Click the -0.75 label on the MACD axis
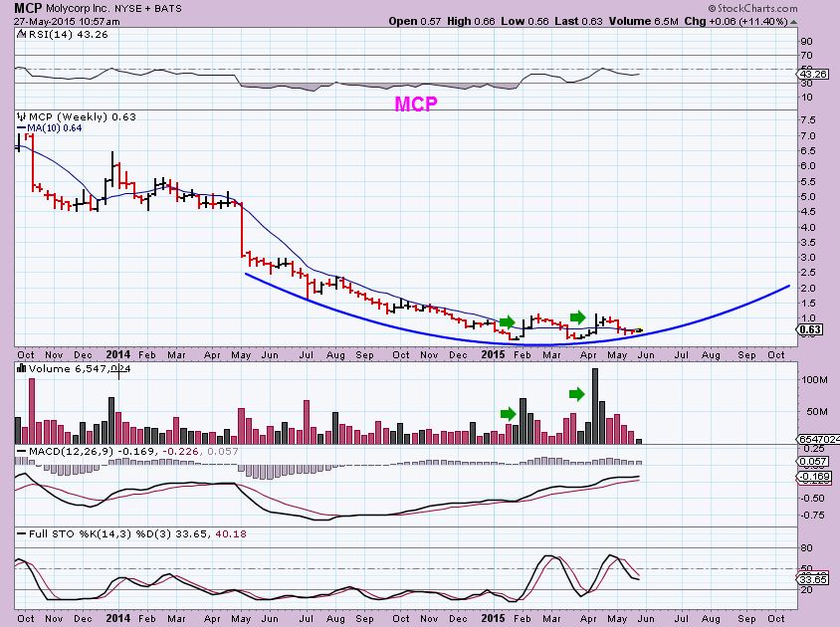Viewport: 840px width, 627px height. [813, 515]
